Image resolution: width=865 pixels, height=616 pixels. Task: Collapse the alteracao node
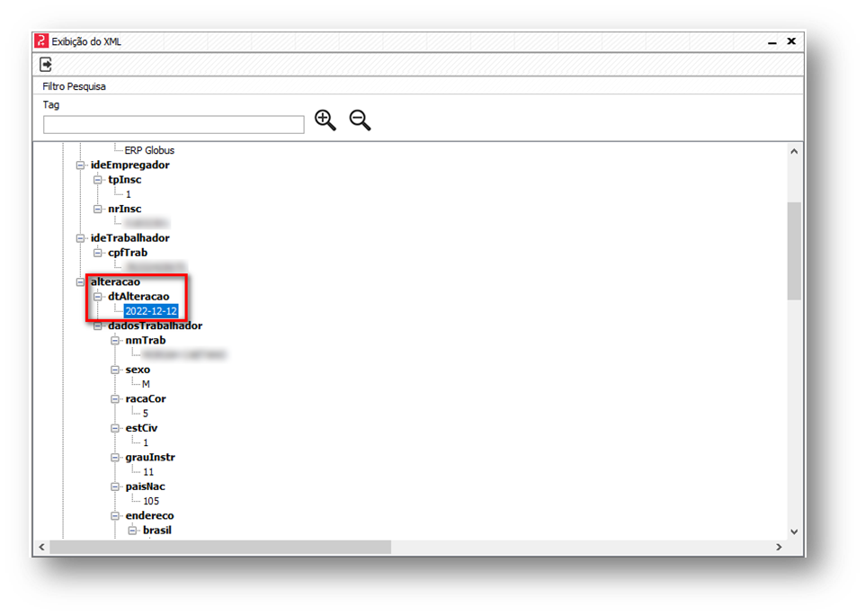[x=81, y=281]
